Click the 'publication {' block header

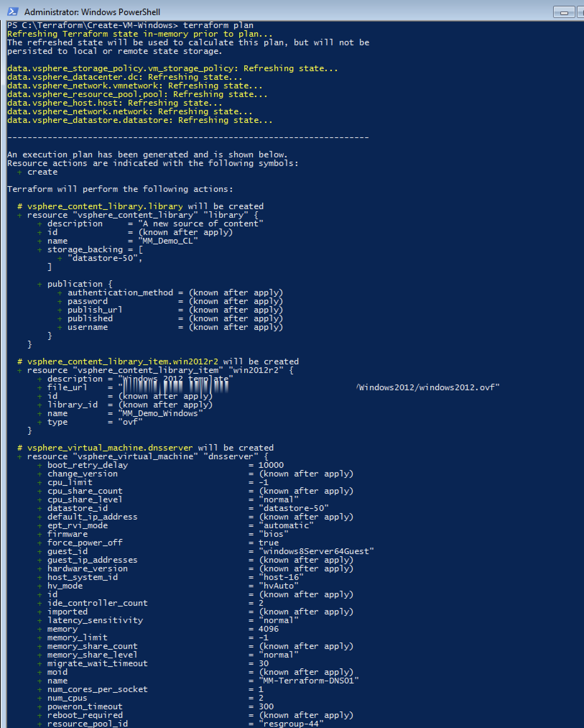coord(80,284)
